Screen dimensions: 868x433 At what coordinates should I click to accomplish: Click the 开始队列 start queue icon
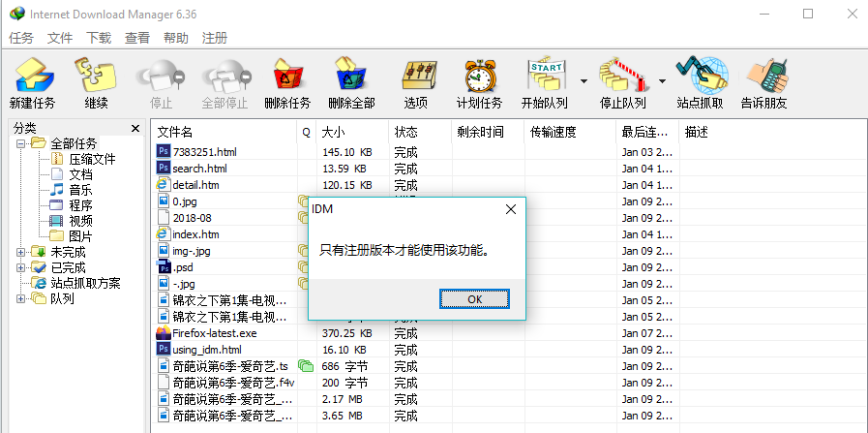click(547, 74)
